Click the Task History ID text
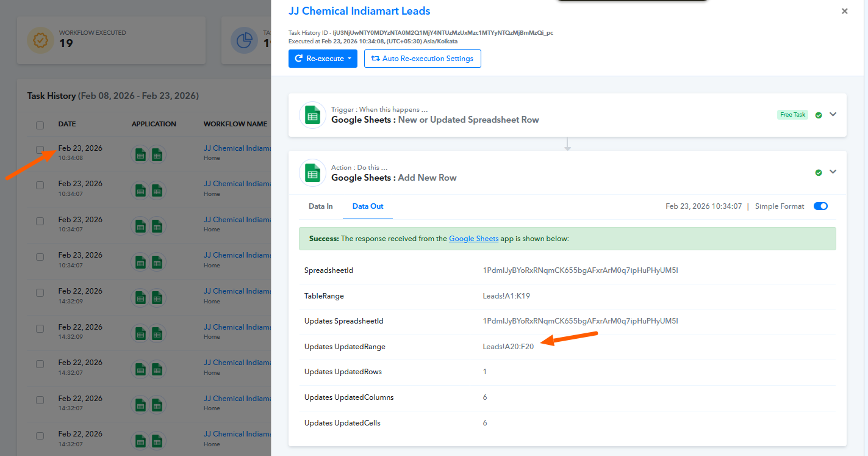This screenshot has height=456, width=868. 421,32
